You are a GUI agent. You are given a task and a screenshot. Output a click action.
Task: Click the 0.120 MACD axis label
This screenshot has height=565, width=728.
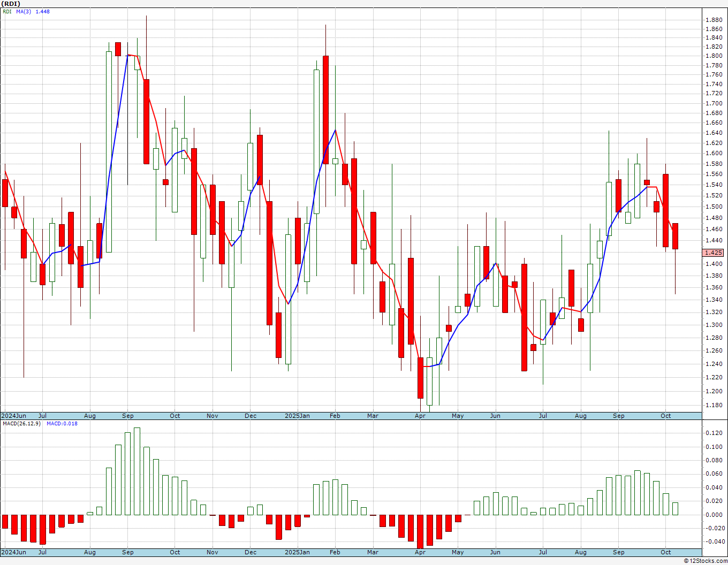(714, 433)
